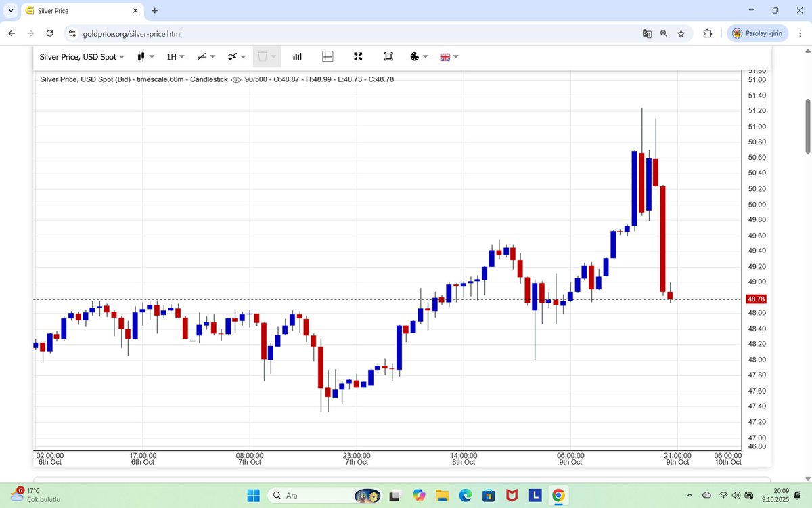Click the 14:00:00 8th Oct time label
Viewport: 812px width, 508px height.
tap(464, 459)
